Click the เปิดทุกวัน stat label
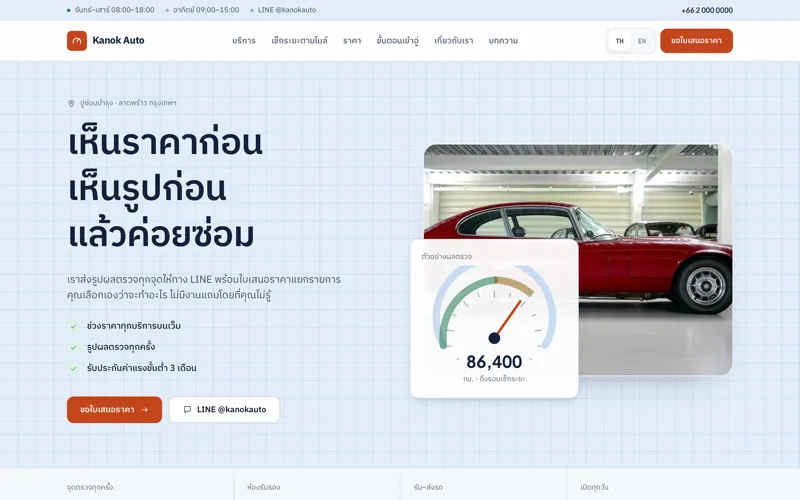Image resolution: width=800 pixels, height=500 pixels. pyautogui.click(x=594, y=487)
